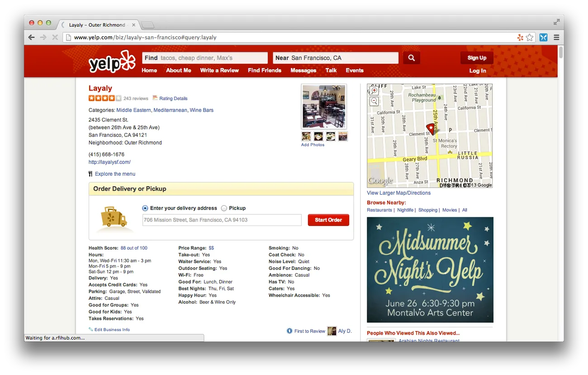Open a new browser tab
Viewport: 588px width, 375px height.
[147, 25]
